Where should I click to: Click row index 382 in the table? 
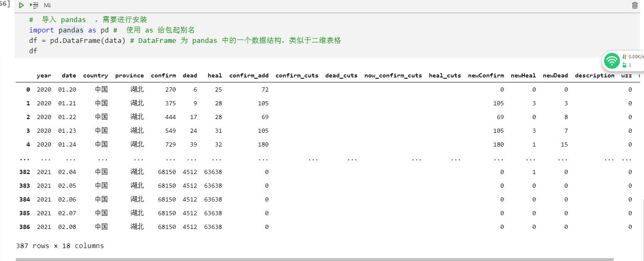coord(25,172)
